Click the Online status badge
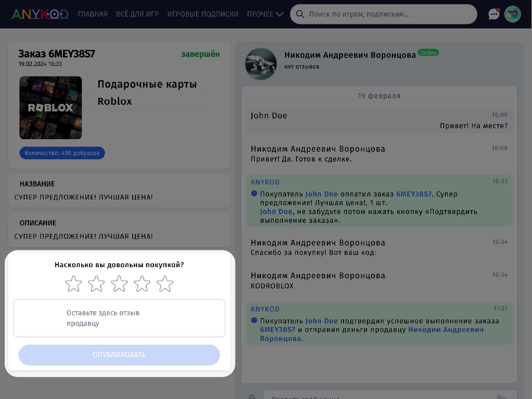This screenshot has width=532, height=399. pyautogui.click(x=428, y=53)
